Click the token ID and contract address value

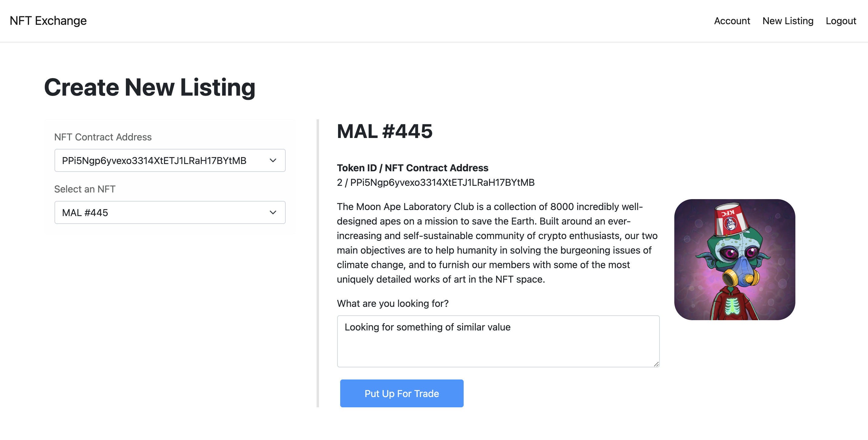435,182
